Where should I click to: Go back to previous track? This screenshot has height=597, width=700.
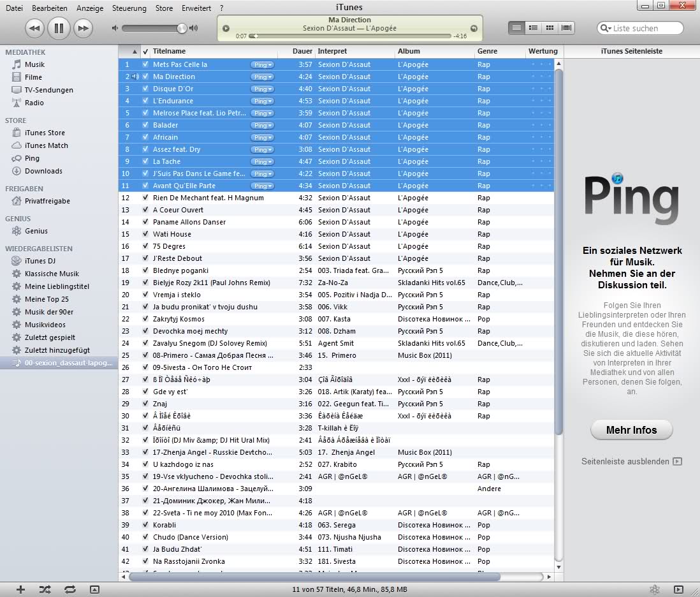coord(34,28)
